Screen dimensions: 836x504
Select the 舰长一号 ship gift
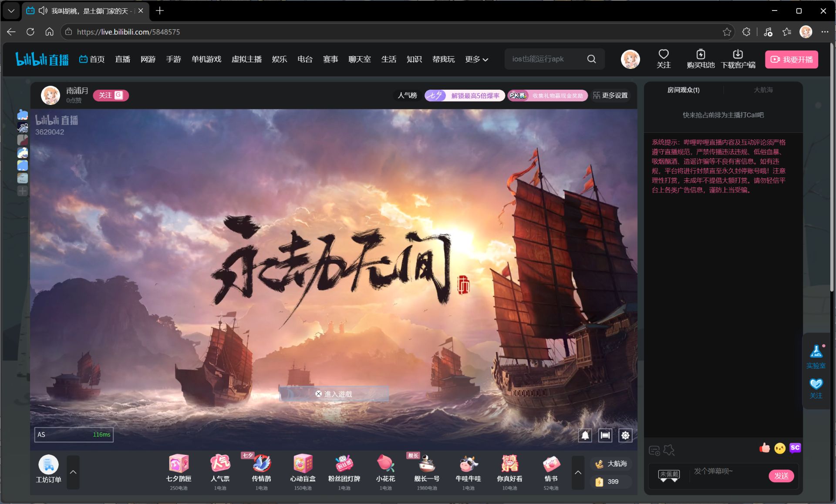click(x=427, y=472)
